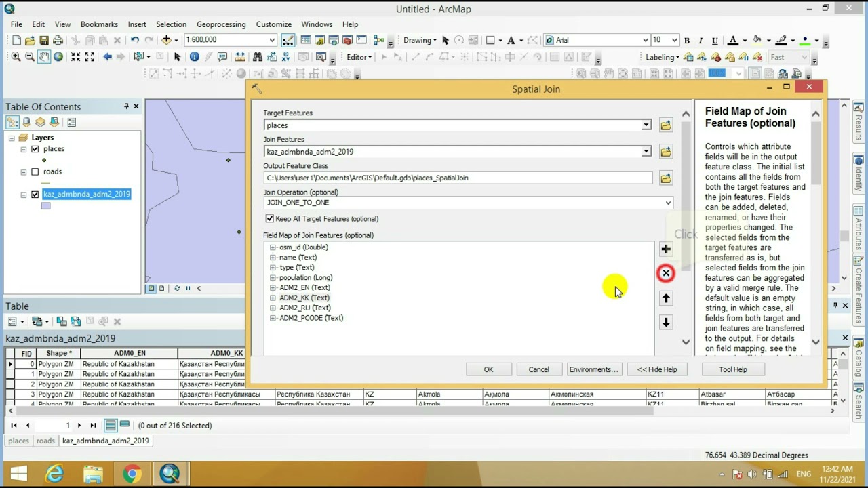868x488 pixels.
Task: Remove selected field with X icon
Action: pyautogui.click(x=666, y=273)
